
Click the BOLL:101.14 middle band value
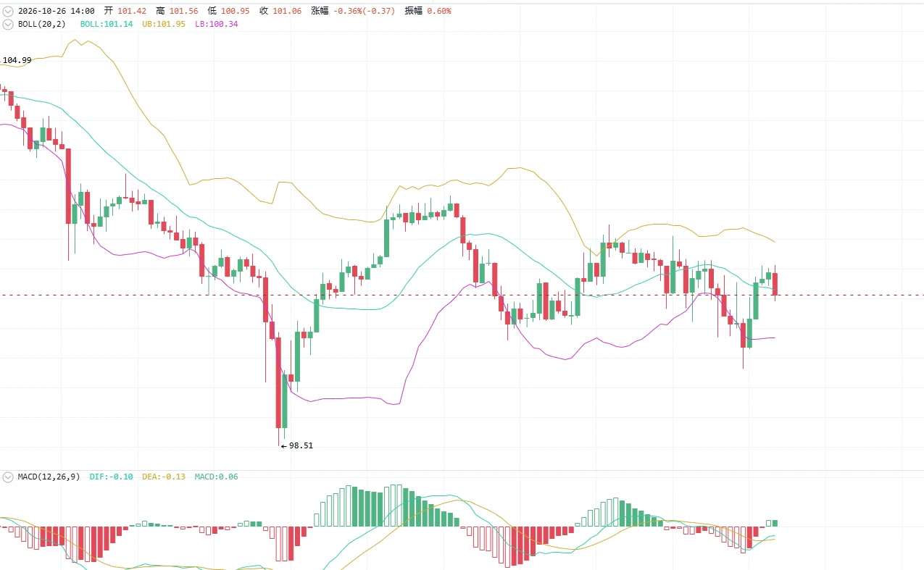tap(107, 24)
